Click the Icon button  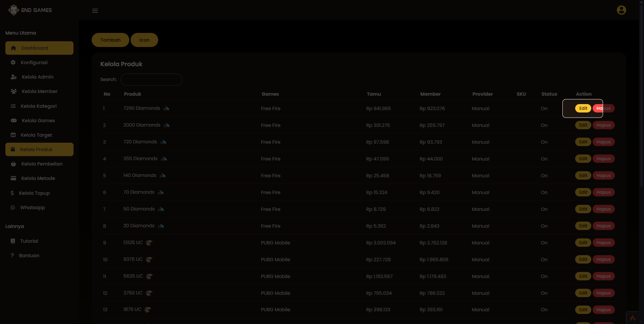point(144,40)
